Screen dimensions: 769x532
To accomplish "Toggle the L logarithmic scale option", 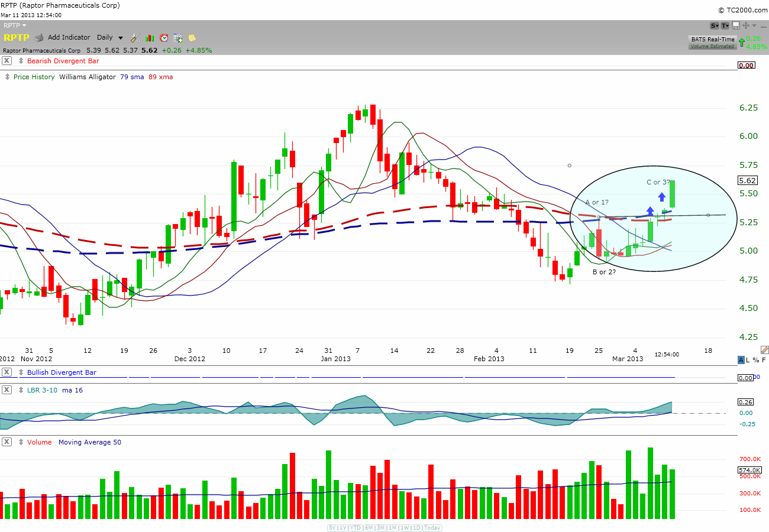I will (x=748, y=360).
